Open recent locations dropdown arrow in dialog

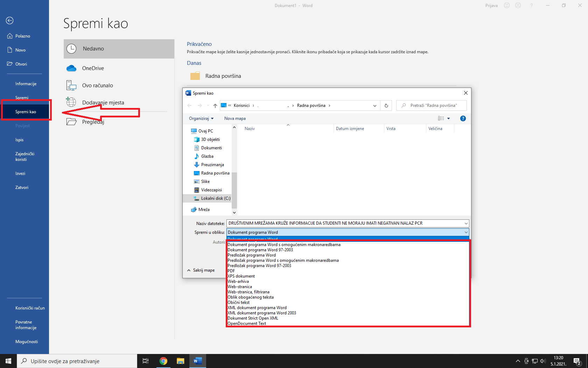pos(208,105)
